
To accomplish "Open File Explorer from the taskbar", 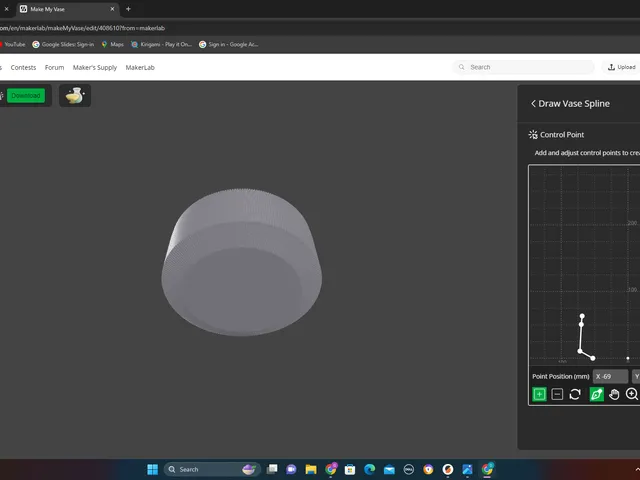I will 311,469.
